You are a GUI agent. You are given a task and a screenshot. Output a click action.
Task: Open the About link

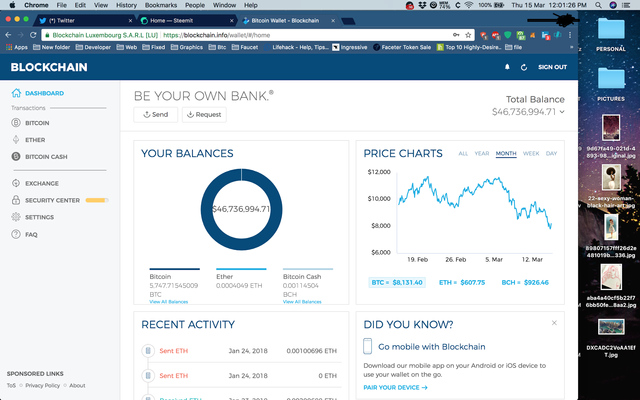[x=77, y=385]
